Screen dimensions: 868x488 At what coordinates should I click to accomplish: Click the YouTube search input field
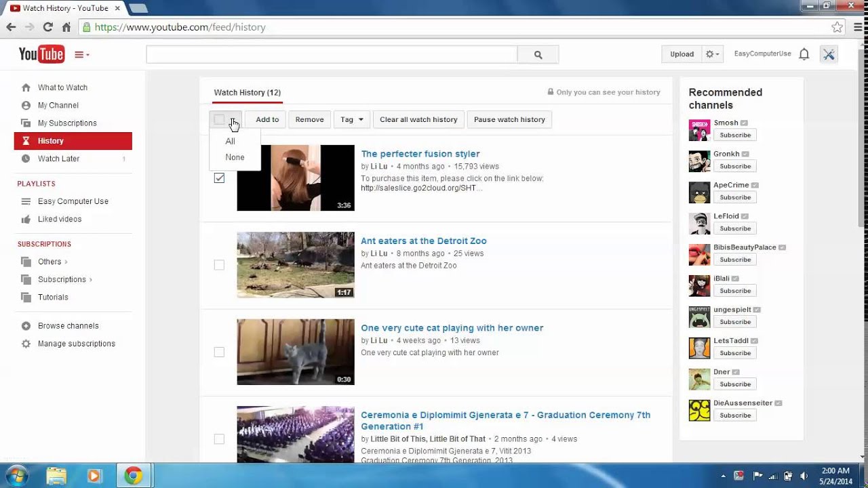(x=332, y=55)
